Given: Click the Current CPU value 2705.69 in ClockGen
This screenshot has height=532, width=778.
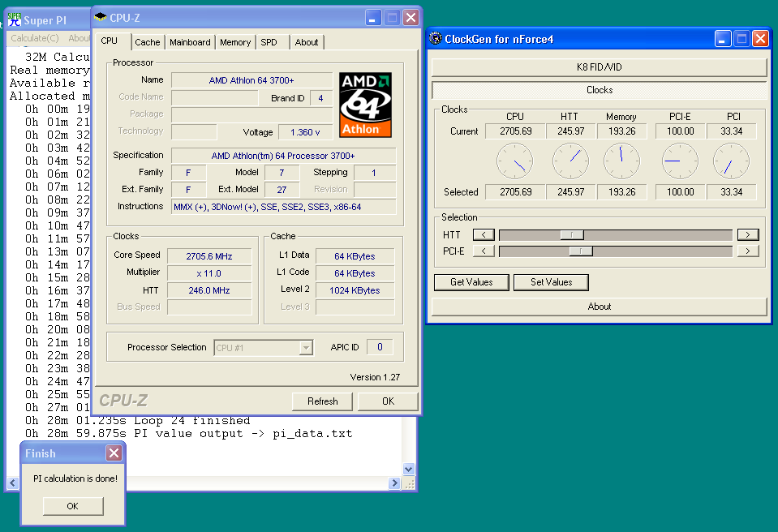Looking at the screenshot, I should (x=515, y=131).
